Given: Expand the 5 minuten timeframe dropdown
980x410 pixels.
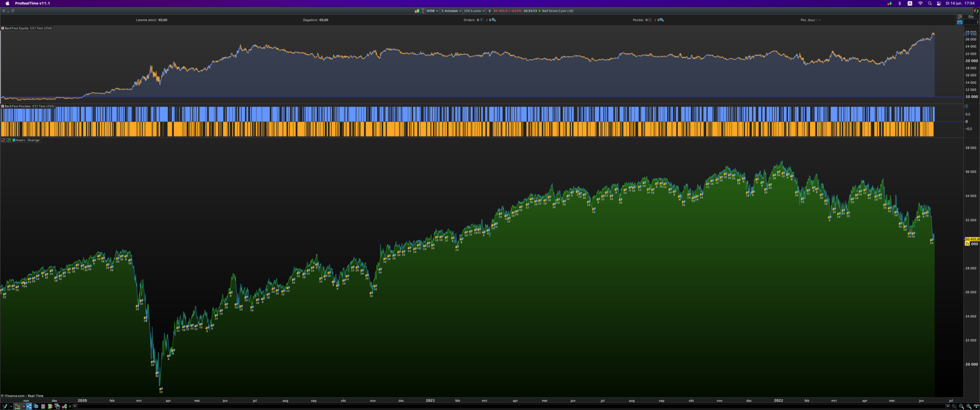Looking at the screenshot, I should (x=451, y=11).
